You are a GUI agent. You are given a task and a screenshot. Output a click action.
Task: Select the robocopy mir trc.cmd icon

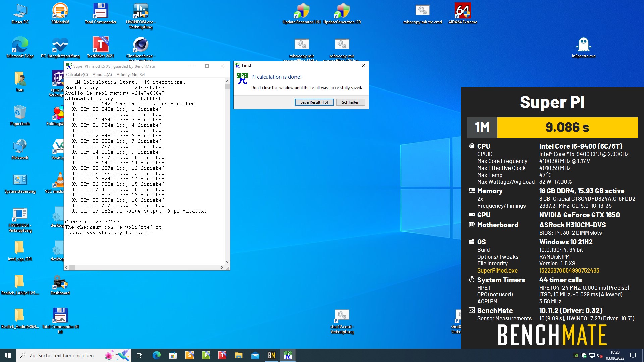[x=423, y=14]
